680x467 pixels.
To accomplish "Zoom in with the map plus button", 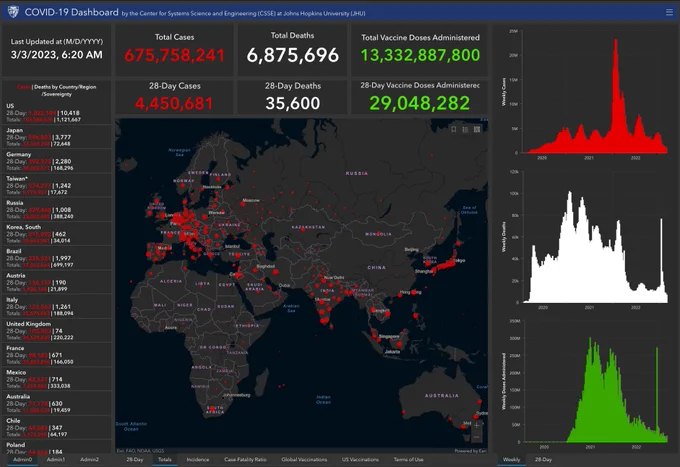I will 477,425.
